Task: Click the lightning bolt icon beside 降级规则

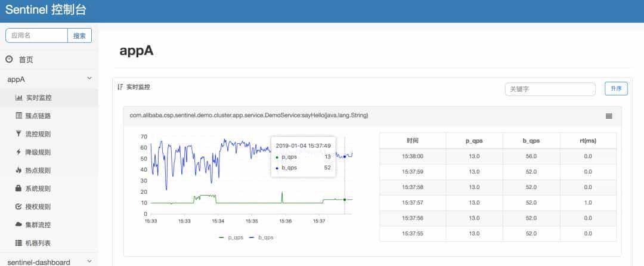Action: point(18,152)
